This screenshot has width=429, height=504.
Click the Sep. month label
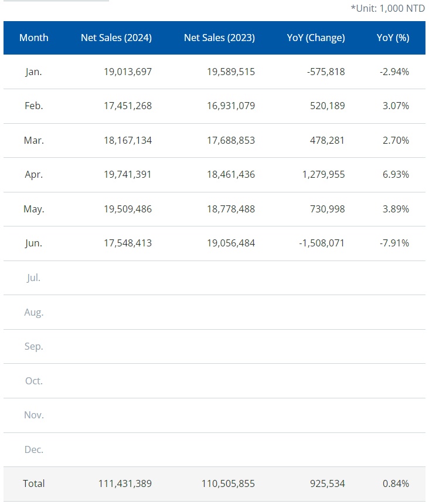tap(34, 346)
